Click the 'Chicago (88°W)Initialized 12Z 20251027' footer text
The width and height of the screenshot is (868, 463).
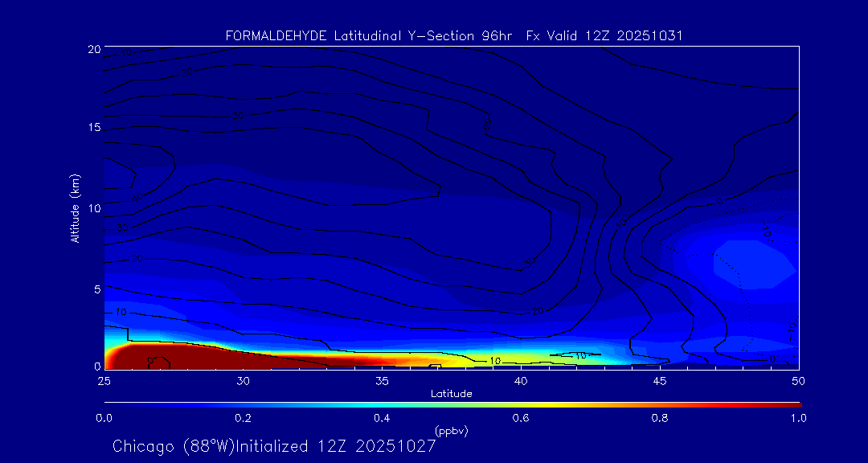point(274,446)
